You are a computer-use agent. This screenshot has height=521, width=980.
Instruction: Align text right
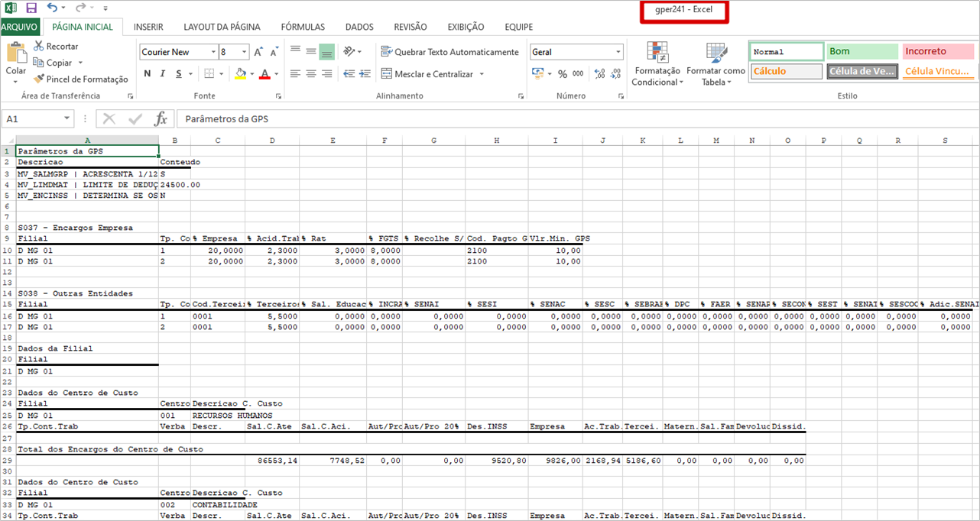pos(326,74)
